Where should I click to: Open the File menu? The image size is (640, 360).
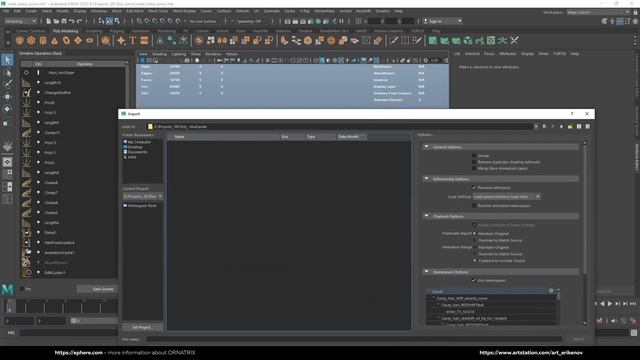[x=6, y=11]
